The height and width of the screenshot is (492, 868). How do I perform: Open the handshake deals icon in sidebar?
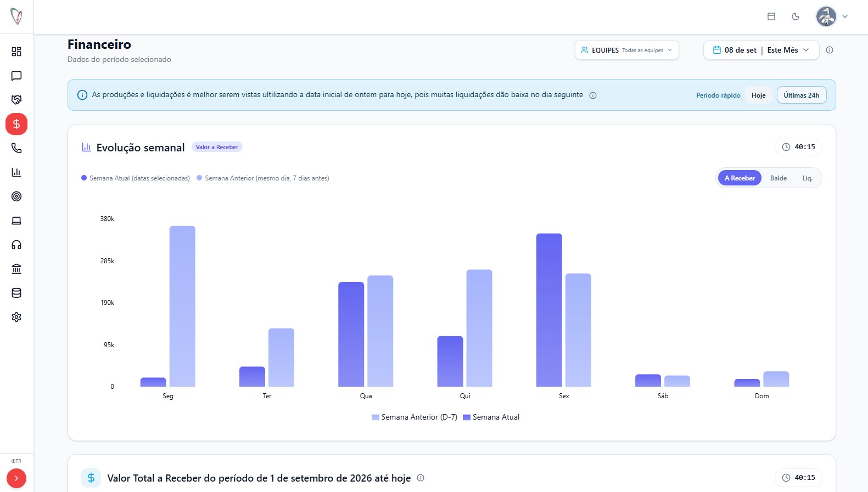coord(16,100)
